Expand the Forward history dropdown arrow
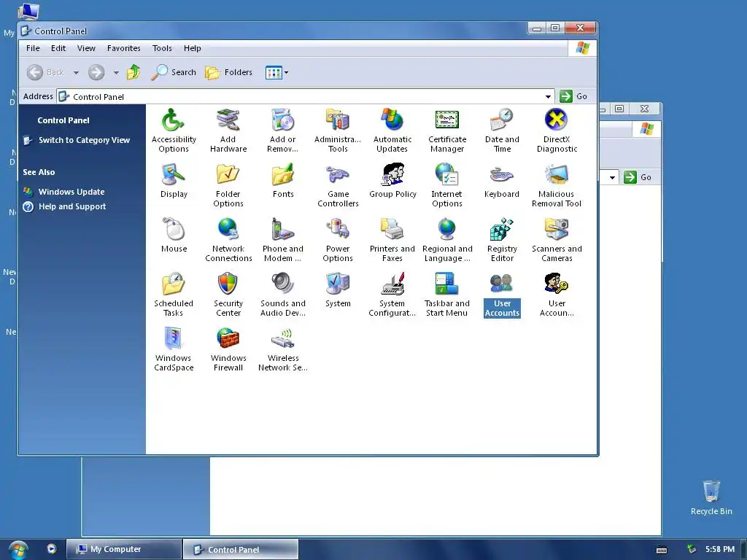 tap(116, 72)
